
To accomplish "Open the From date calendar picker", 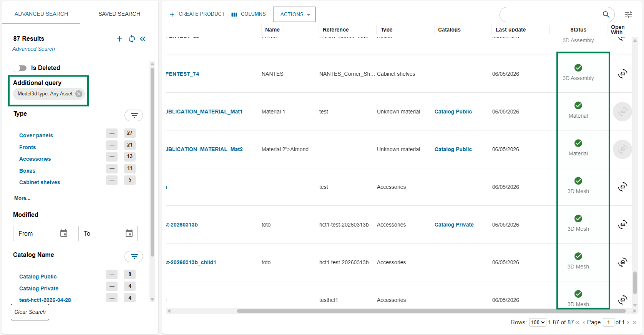I will [x=64, y=233].
